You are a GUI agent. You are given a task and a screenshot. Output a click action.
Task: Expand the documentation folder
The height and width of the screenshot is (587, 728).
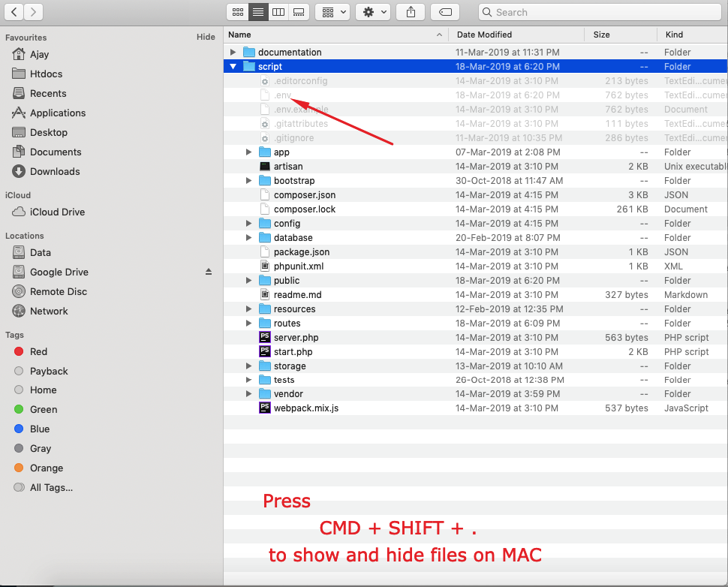coord(233,52)
